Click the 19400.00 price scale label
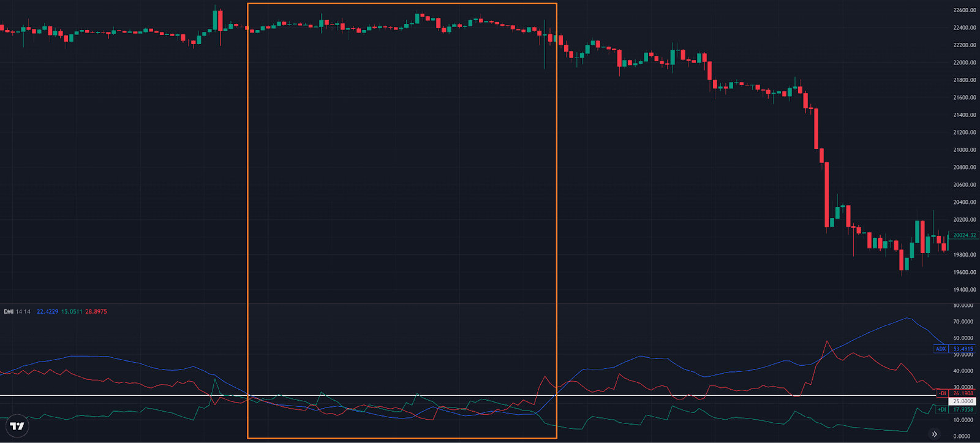Image resolution: width=980 pixels, height=443 pixels. 964,290
